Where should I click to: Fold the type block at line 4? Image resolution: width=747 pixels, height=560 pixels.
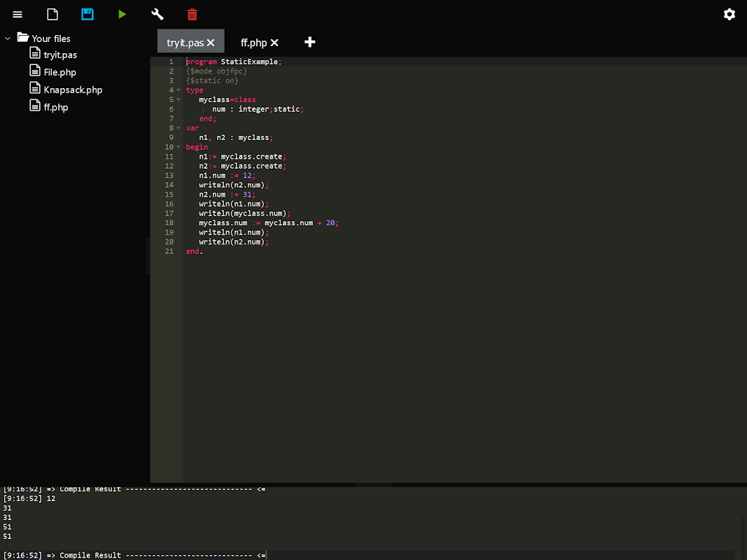pos(179,90)
